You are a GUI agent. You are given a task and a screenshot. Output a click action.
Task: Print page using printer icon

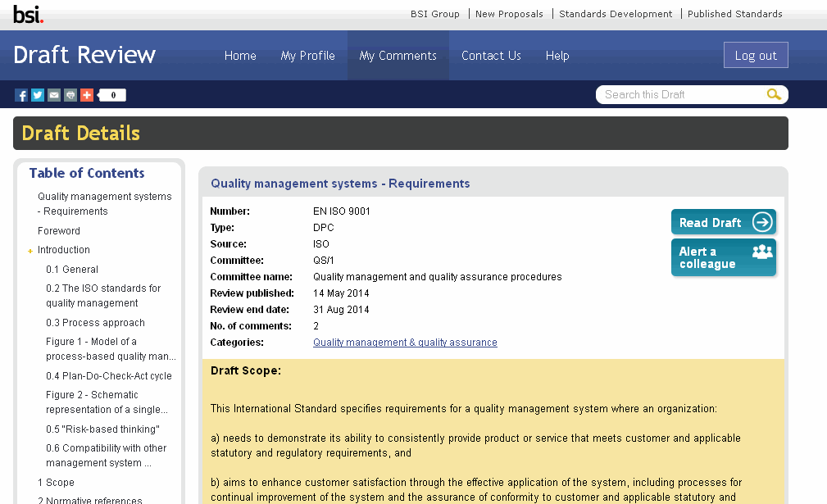click(x=70, y=95)
